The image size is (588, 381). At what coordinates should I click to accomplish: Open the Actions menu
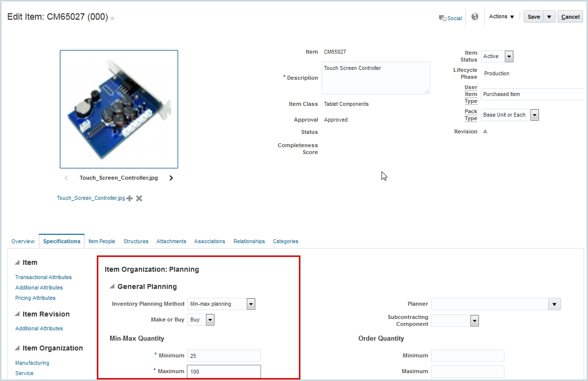point(501,16)
